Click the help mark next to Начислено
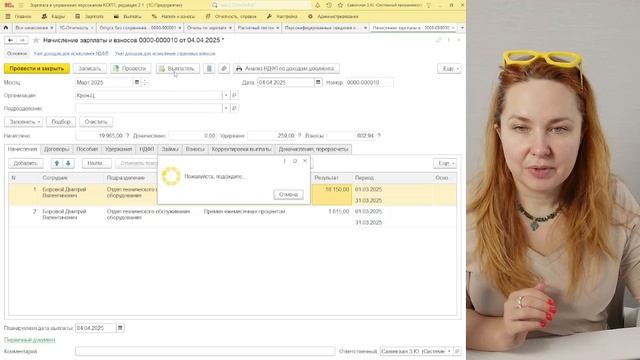 (127, 136)
